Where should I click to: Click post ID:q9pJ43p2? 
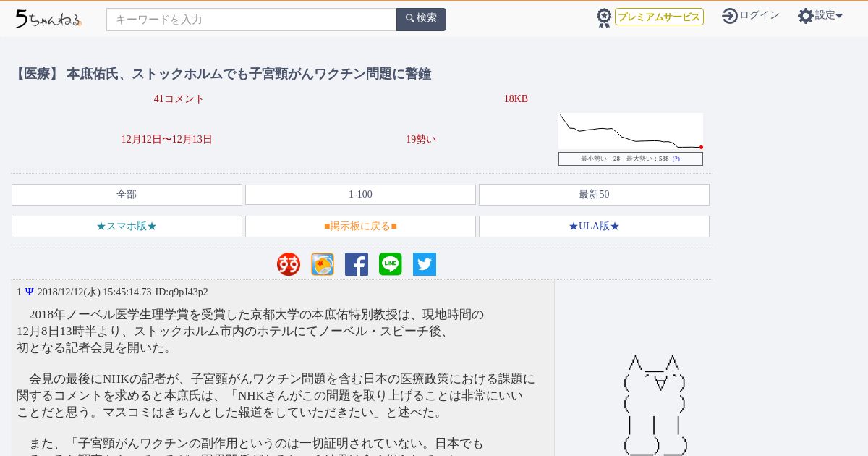[182, 292]
